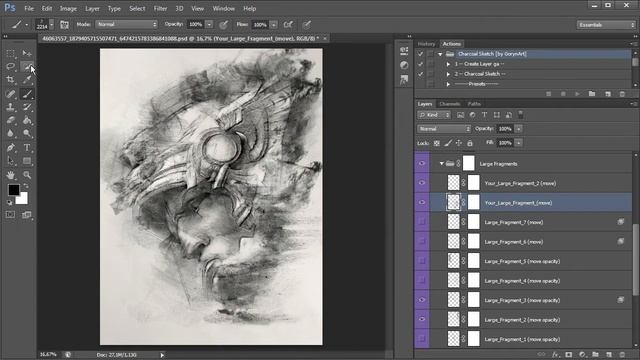This screenshot has height=360, width=640.
Task: Select the Lasso tool
Action: (x=10, y=67)
